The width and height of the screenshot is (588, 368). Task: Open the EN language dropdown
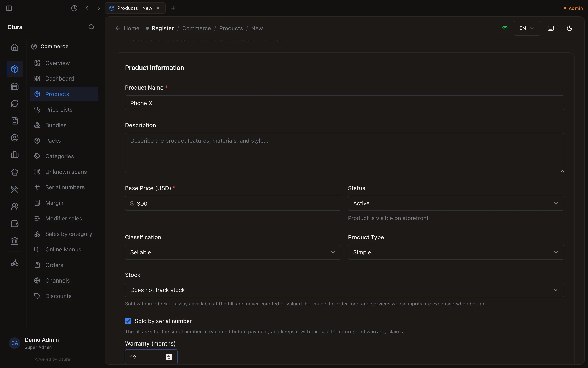coord(527,28)
